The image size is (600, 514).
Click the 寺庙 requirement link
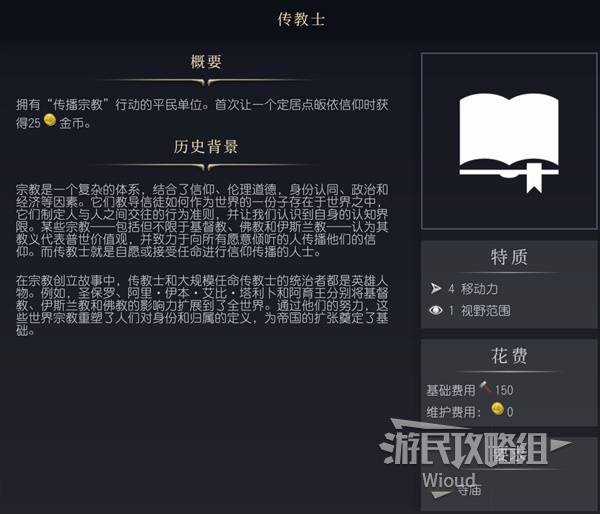[x=469, y=490]
